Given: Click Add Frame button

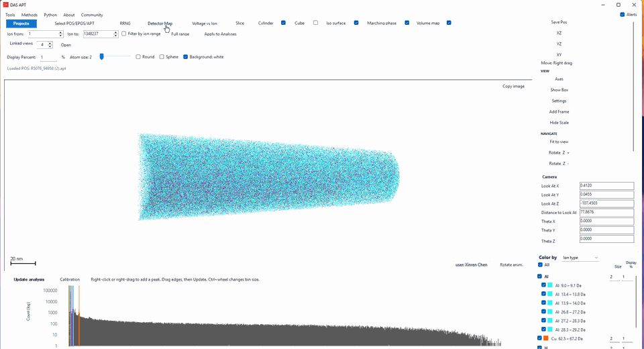Looking at the screenshot, I should 559,111.
